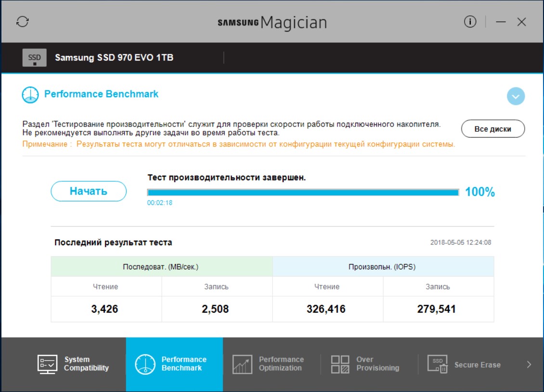Click the Secure Erase SSD trash icon
The height and width of the screenshot is (392, 544).
click(438, 364)
